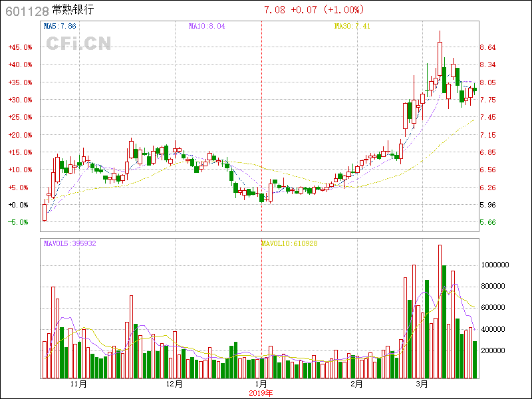The width and height of the screenshot is (532, 399).
Task: Click the 8.64 price axis label
Action: (x=487, y=47)
